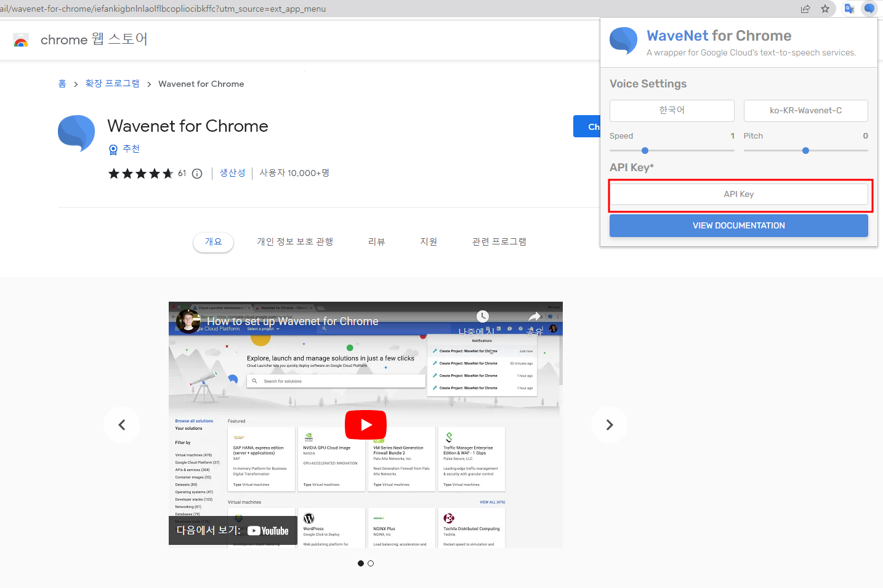
Task: Open the ko-KR-Wavenet-C voice dropdown
Action: pyautogui.click(x=806, y=111)
